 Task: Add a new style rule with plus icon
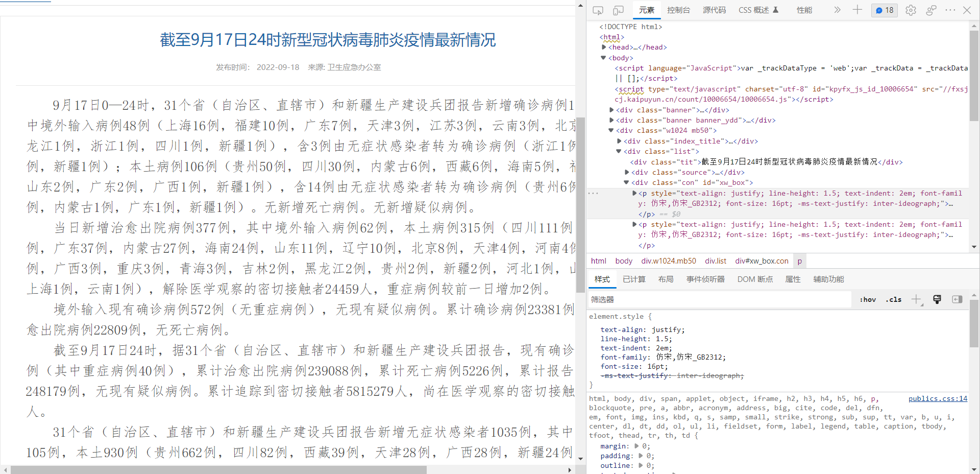coord(917,300)
